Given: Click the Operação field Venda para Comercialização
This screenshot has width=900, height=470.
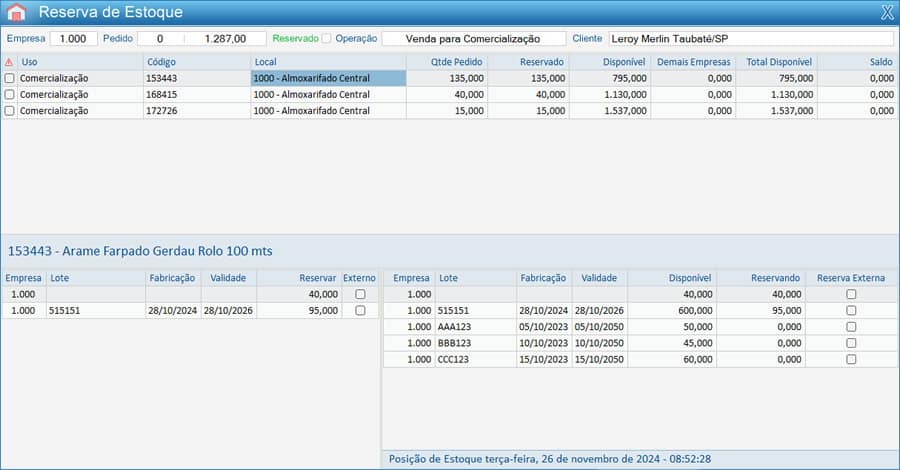Looking at the screenshot, I should click(x=474, y=38).
